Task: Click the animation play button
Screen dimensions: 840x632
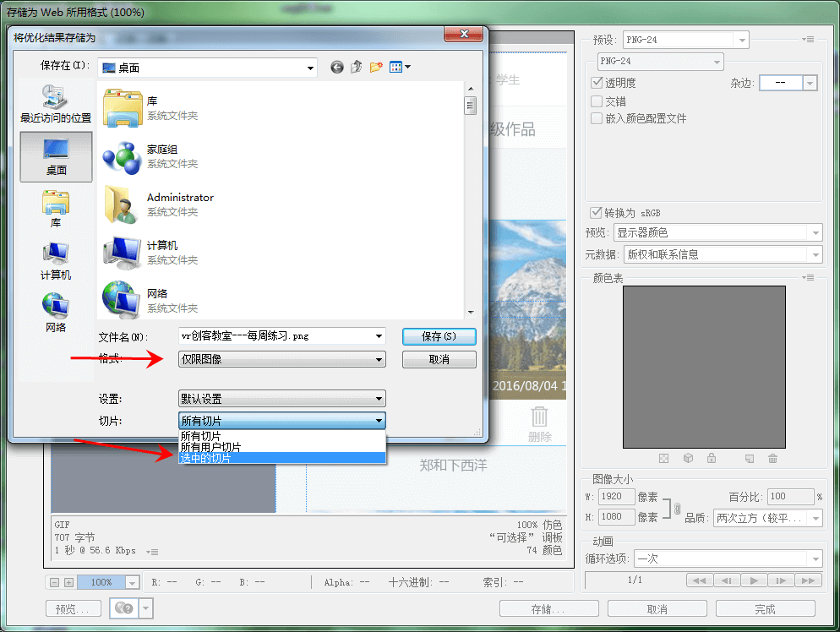Action: point(754,580)
